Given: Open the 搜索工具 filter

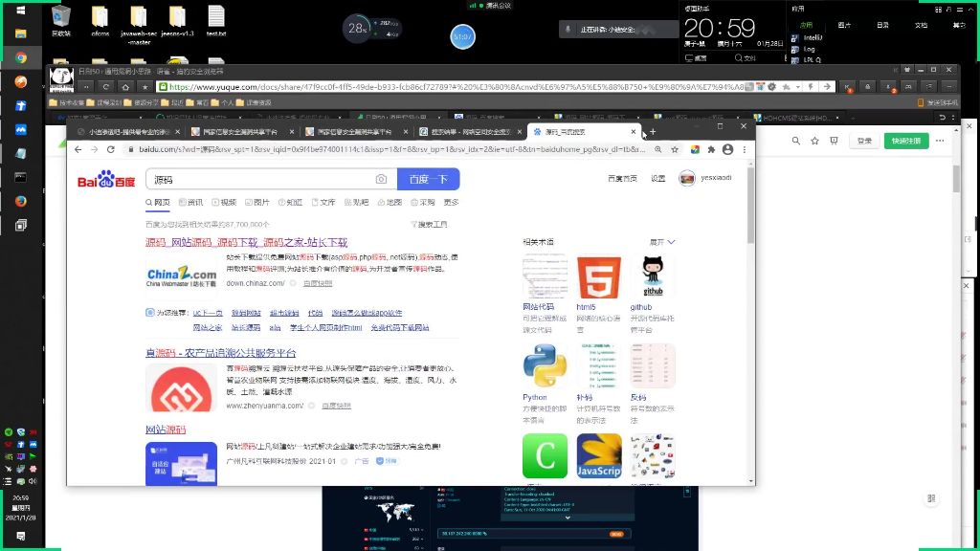Looking at the screenshot, I should tap(429, 224).
